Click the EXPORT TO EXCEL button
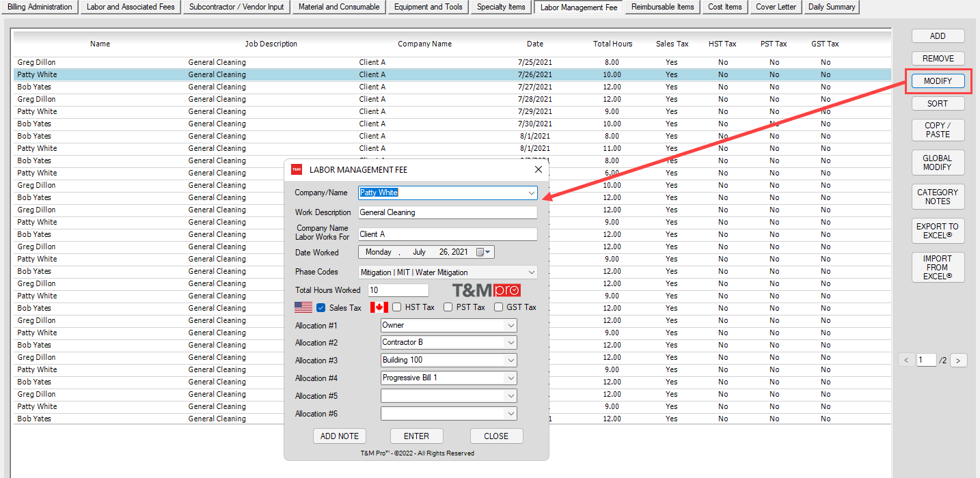 pyautogui.click(x=938, y=231)
